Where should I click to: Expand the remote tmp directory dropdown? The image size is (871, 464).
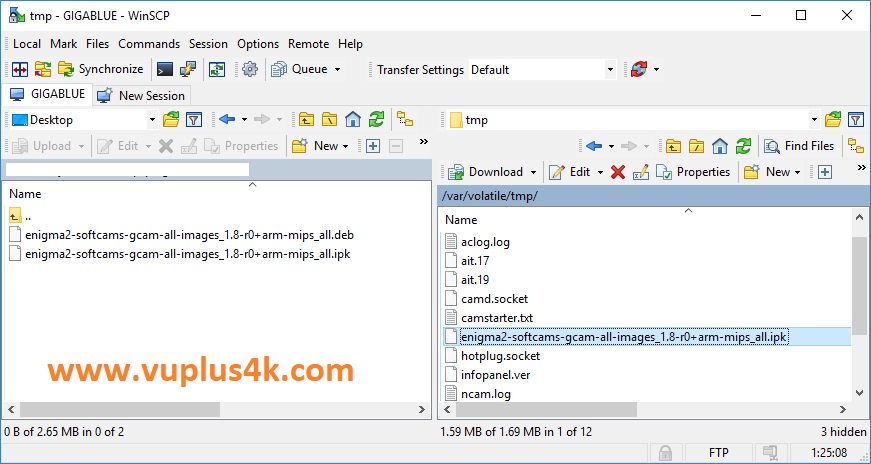(x=814, y=120)
